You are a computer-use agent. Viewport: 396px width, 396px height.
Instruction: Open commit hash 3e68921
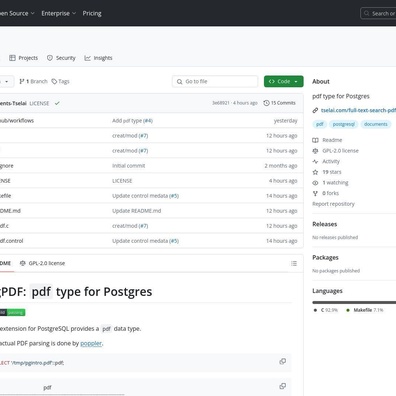coord(221,103)
